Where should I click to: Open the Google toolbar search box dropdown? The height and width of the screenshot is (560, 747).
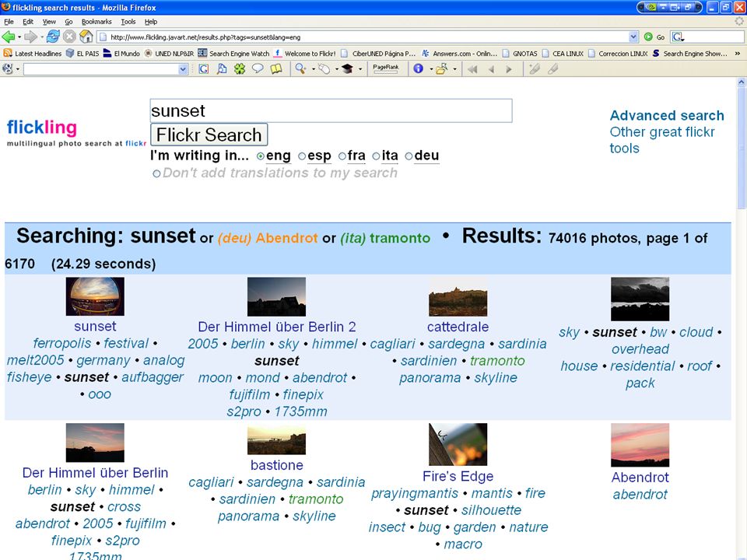point(183,69)
